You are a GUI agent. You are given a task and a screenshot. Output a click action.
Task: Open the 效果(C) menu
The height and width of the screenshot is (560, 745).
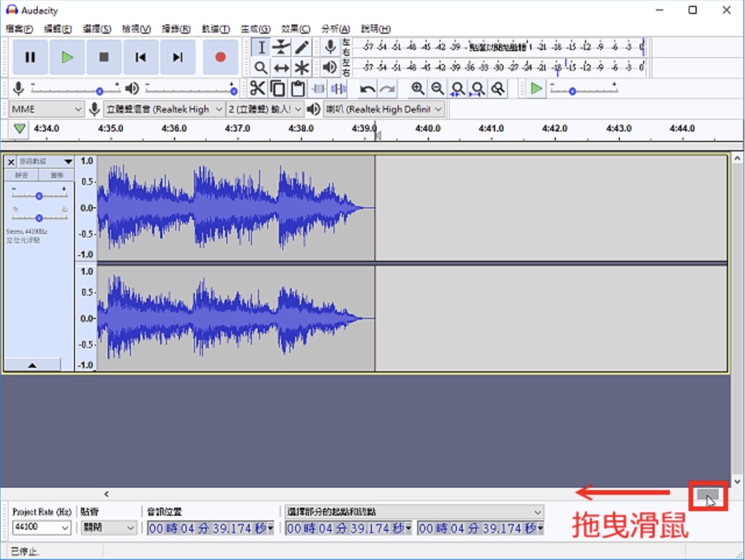click(296, 29)
